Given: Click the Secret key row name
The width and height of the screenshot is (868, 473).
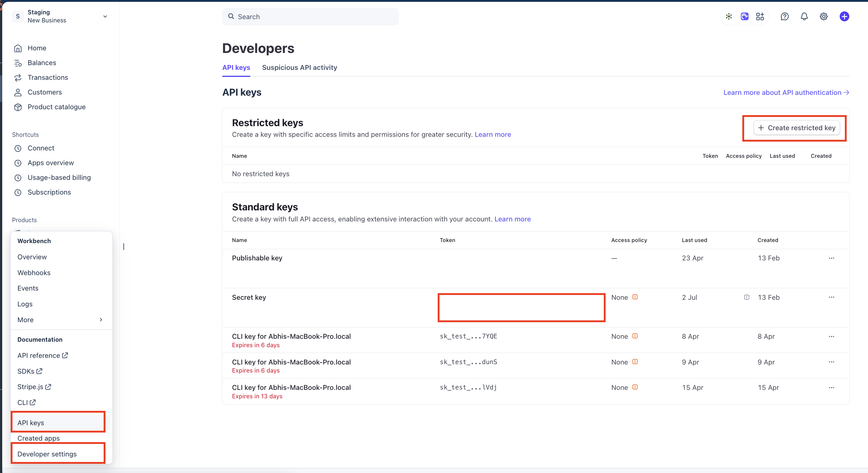Looking at the screenshot, I should (249, 298).
